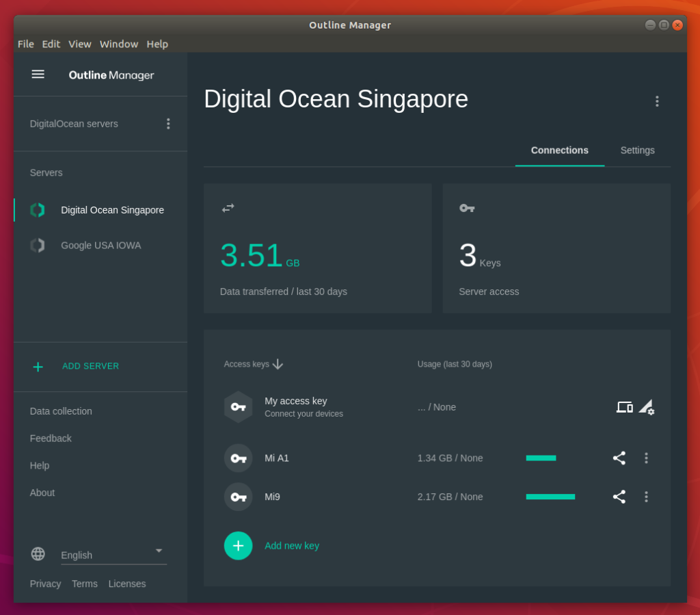Screen dimensions: 700x615
Task: Toggle the Access keys sort arrow
Action: point(278,365)
